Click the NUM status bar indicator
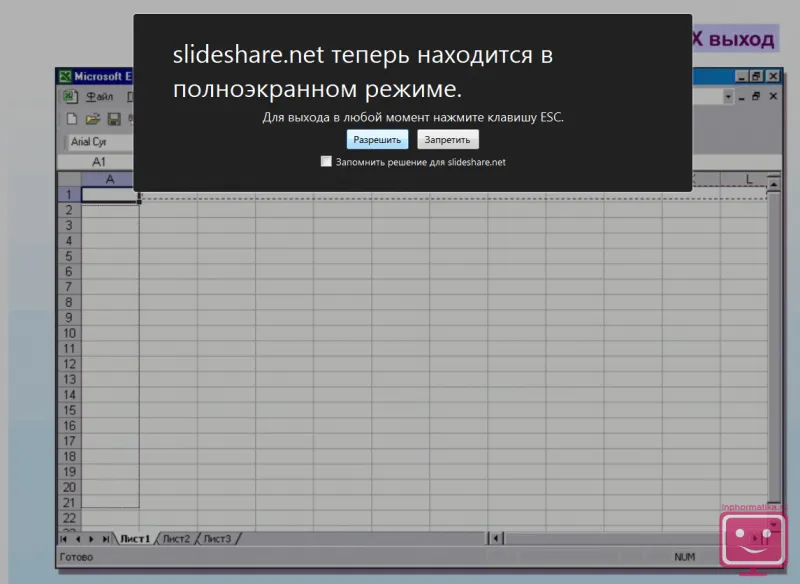The image size is (800, 584). (x=684, y=557)
